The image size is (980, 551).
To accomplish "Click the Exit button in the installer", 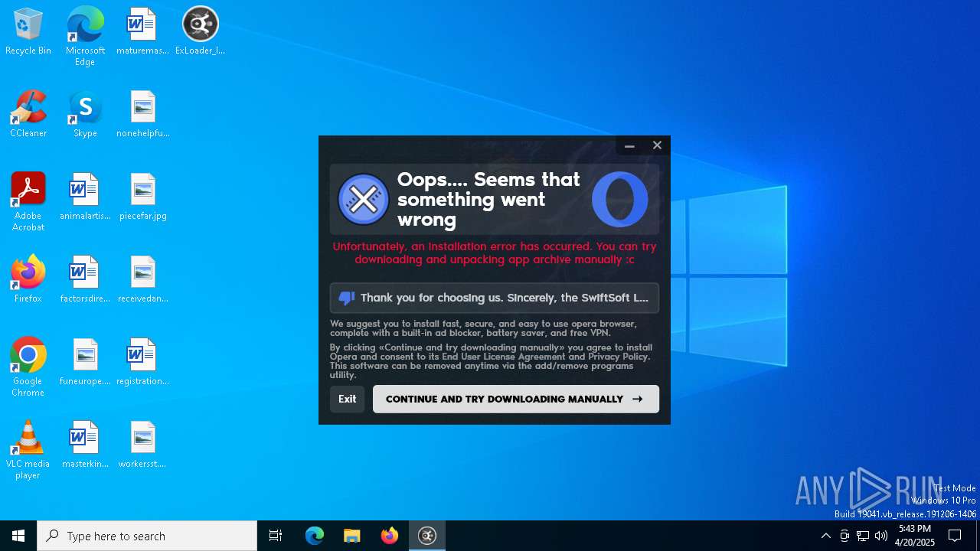I will tap(347, 399).
